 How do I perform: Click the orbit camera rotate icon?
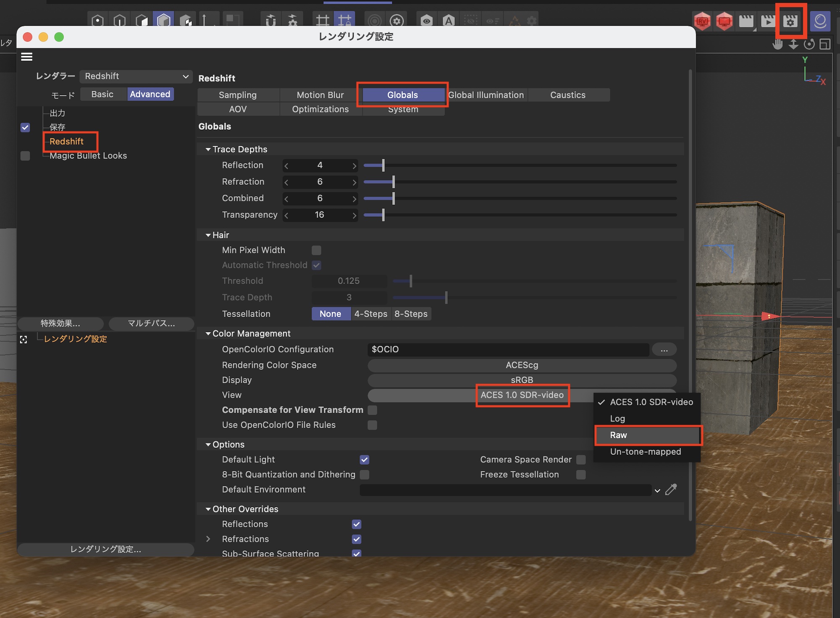pyautogui.click(x=809, y=44)
